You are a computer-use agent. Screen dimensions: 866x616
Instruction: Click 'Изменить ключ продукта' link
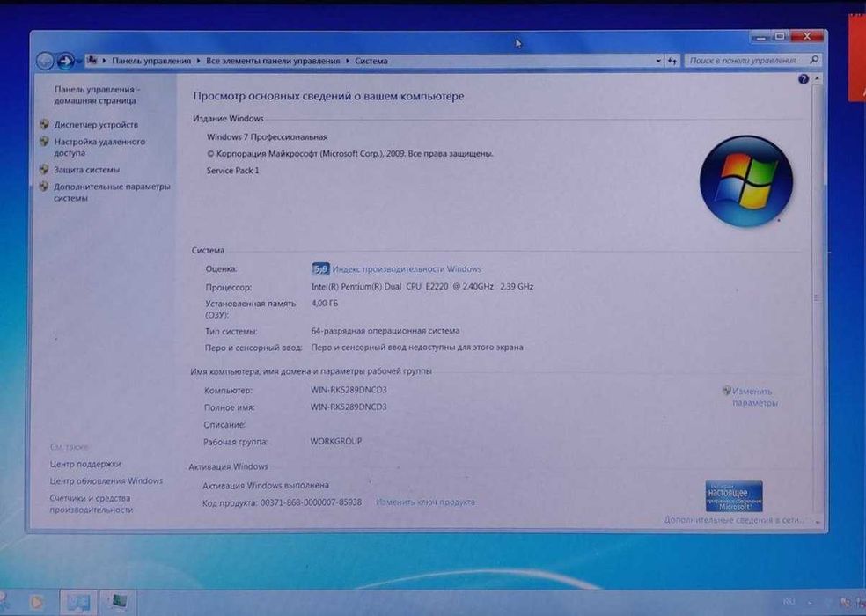coord(425,502)
